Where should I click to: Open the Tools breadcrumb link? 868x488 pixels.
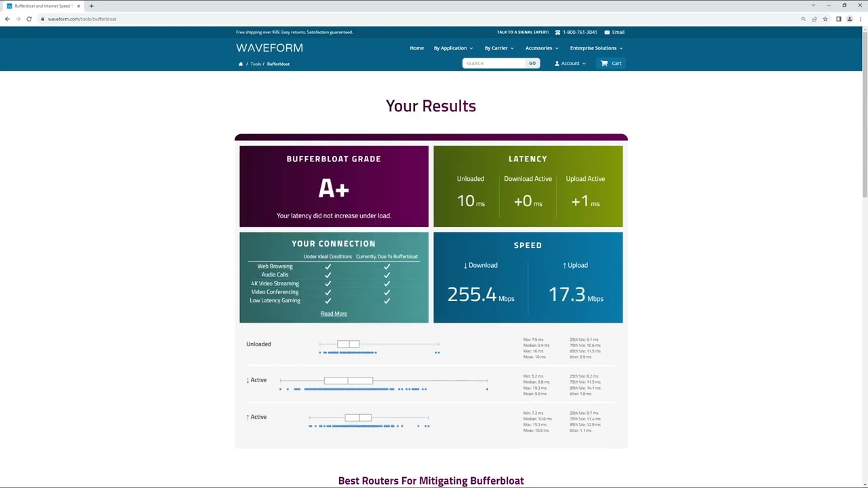point(256,64)
